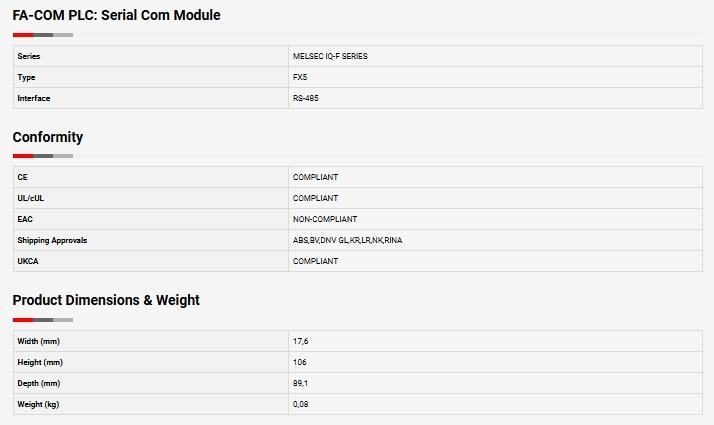Select the RS-485 interface value
714x425 pixels.
point(306,98)
